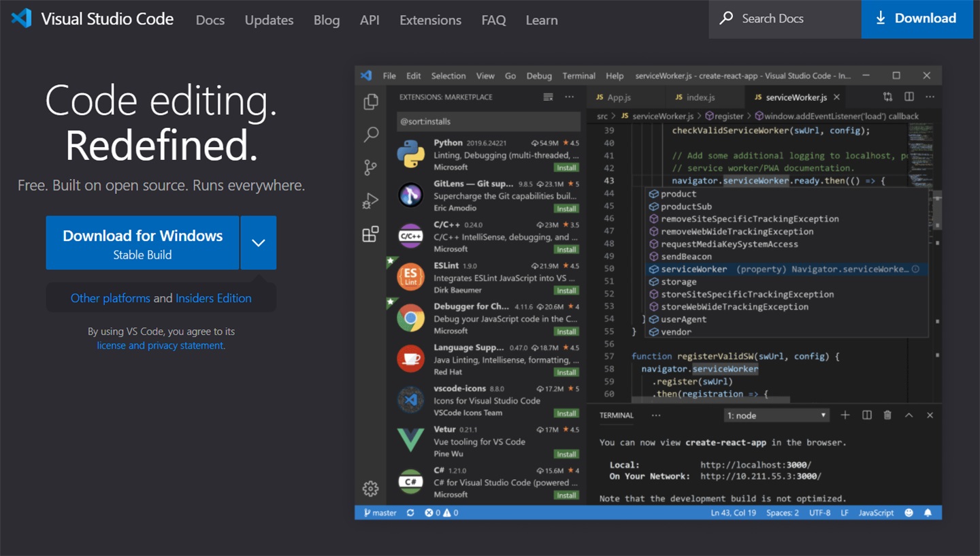Click the Split Editor icon above the editor
Screen dimensions: 980x556
click(x=909, y=97)
